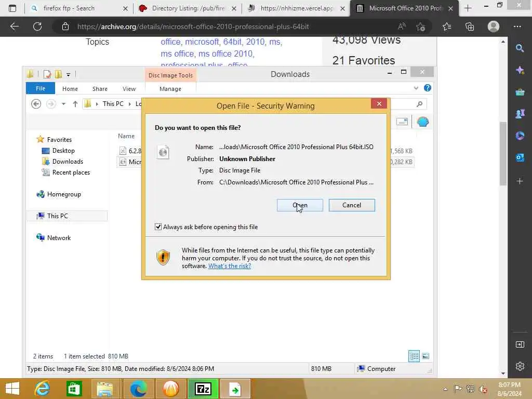Open the Outlook icon in Edge sidebar
This screenshot has height=399, width=532.
point(520,157)
